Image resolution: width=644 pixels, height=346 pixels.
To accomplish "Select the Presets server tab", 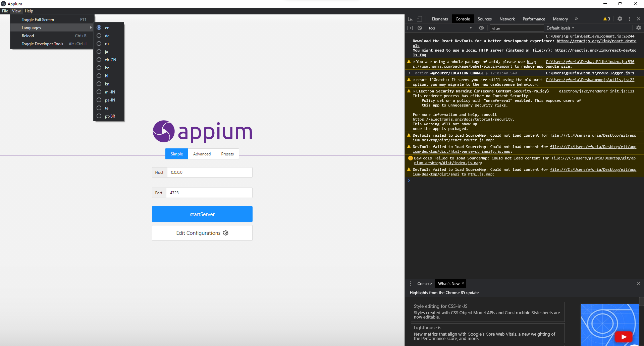I will point(227,154).
